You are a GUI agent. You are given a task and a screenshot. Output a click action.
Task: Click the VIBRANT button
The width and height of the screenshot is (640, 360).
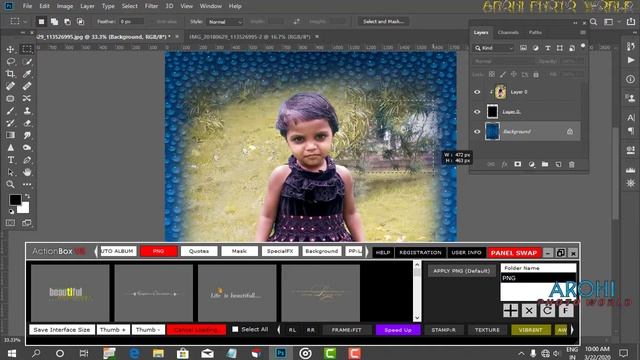(x=531, y=330)
